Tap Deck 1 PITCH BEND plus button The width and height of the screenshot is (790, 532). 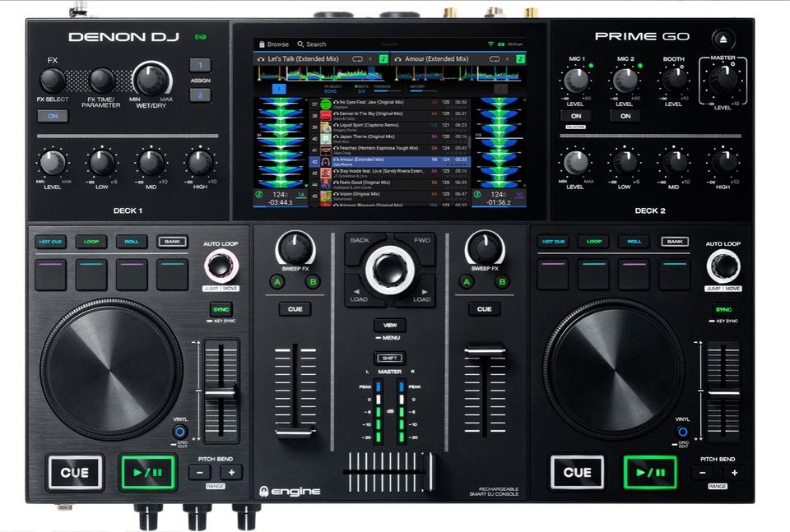pos(231,473)
